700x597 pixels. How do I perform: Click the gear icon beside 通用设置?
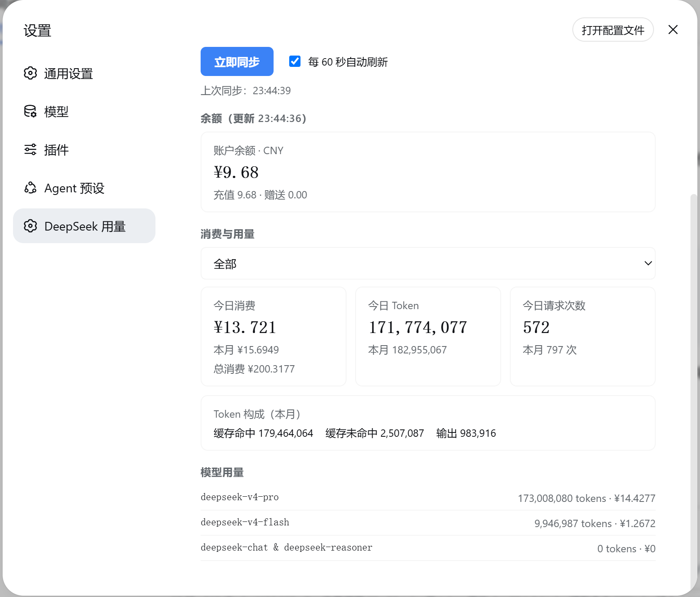coord(30,73)
